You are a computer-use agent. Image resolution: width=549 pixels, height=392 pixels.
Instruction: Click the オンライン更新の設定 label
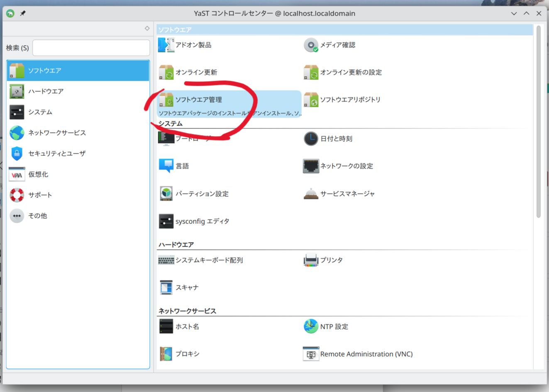pos(351,72)
